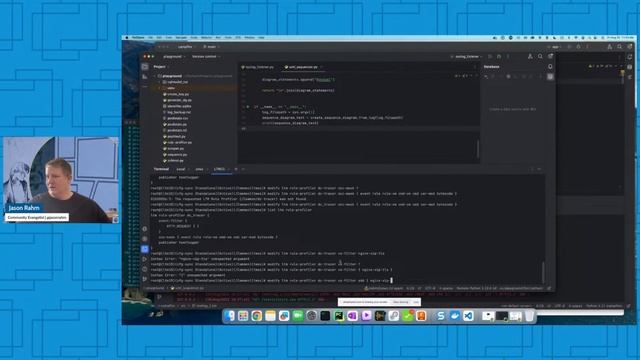Open Docker from the Dock

click(x=455, y=316)
